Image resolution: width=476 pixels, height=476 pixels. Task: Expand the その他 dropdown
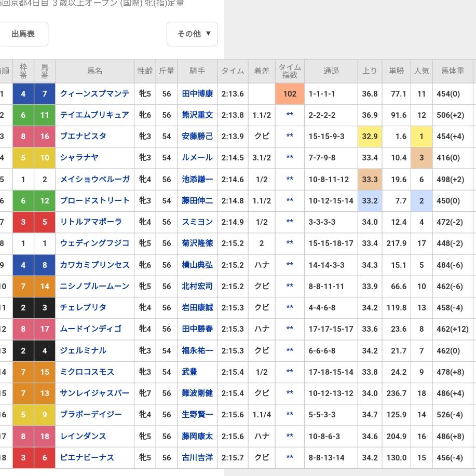click(x=192, y=34)
